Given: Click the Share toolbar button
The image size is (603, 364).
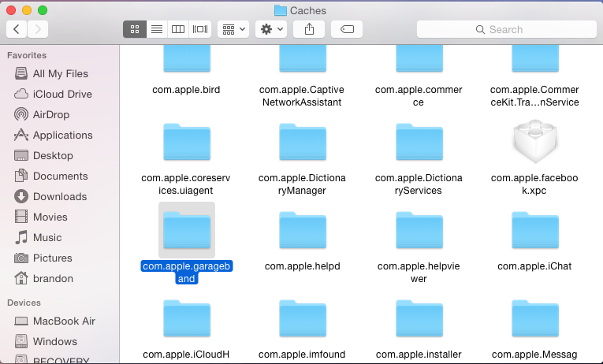Looking at the screenshot, I should (x=309, y=29).
